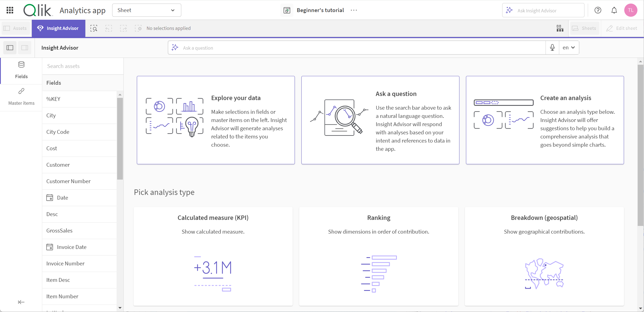
Task: Select Calculated measure KPI analysis type
Action: pos(213,254)
